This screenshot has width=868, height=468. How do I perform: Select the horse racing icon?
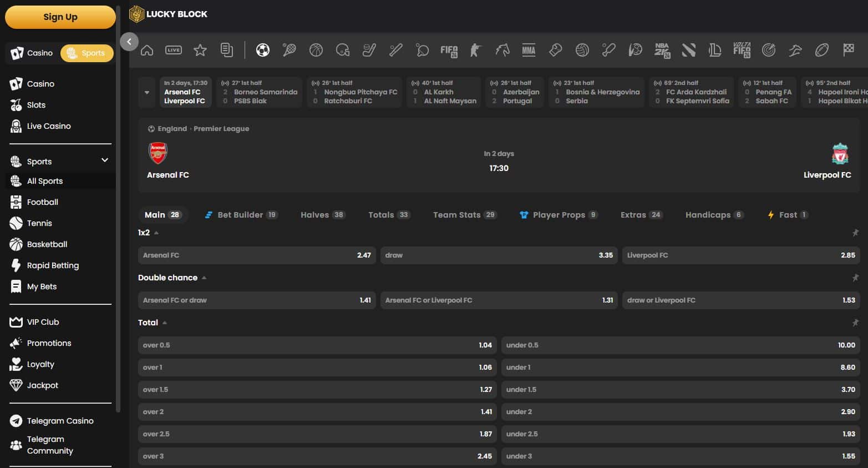click(502, 51)
